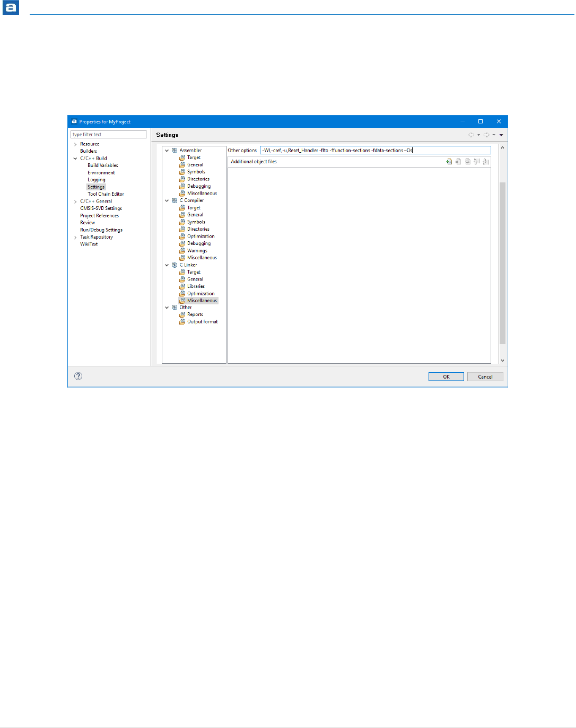Select Symbols under Assembler
576x728 pixels.
[x=196, y=172]
